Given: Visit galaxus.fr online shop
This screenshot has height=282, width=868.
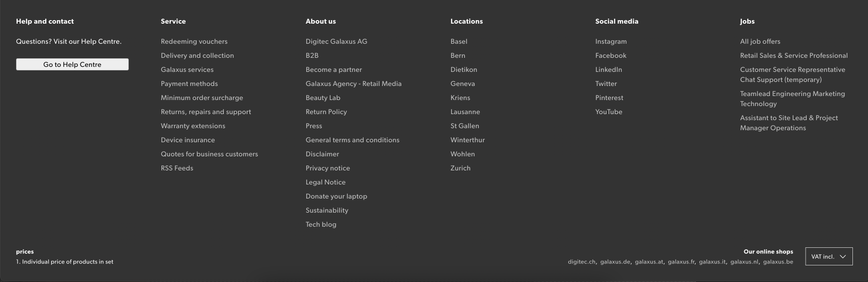Looking at the screenshot, I should coord(681,262).
